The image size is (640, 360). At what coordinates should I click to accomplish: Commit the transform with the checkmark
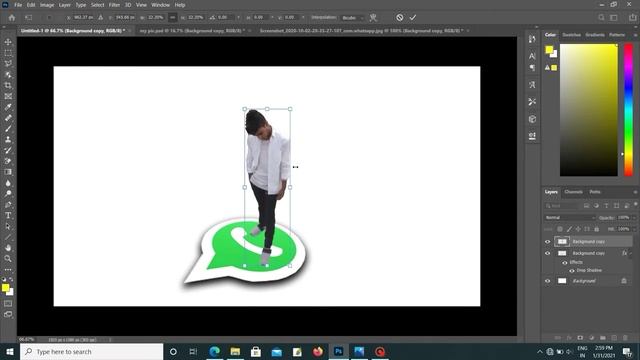click(x=413, y=18)
